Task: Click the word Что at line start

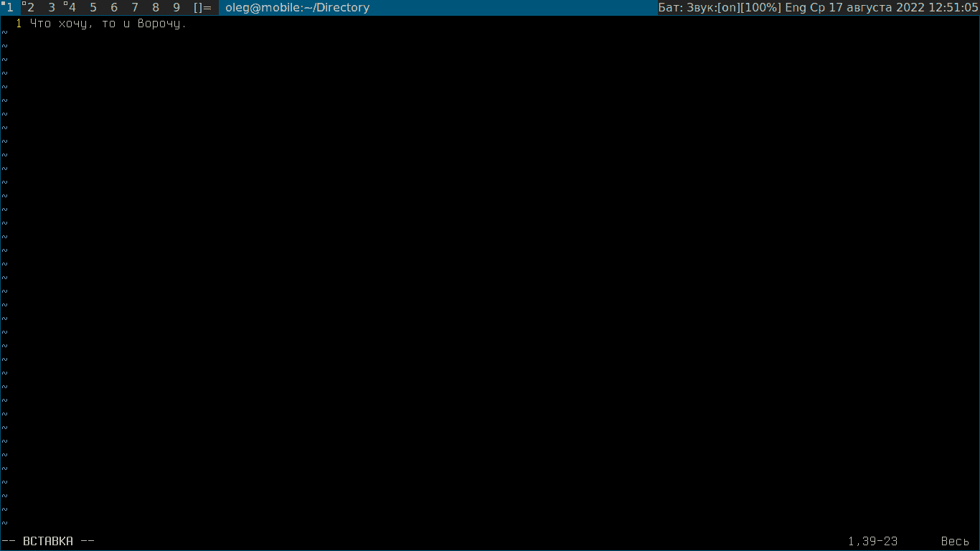Action: click(x=40, y=24)
